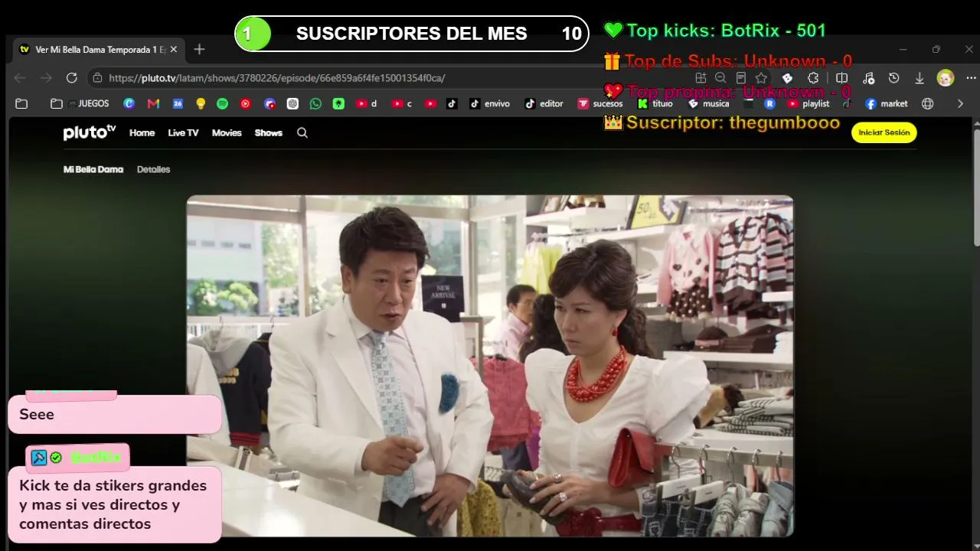Screen dimensions: 980x551
Task: Select the Ver Mi Bella Dama tab
Action: [x=98, y=50]
